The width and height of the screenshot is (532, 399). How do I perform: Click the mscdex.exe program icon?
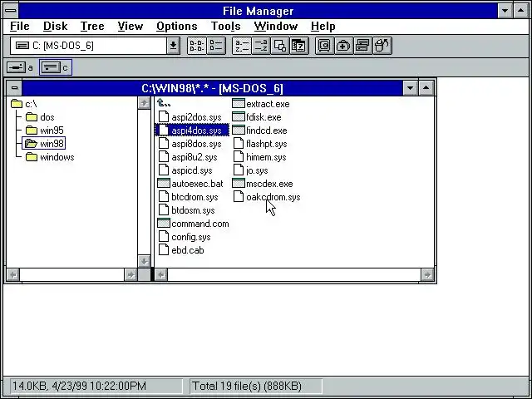(239, 184)
